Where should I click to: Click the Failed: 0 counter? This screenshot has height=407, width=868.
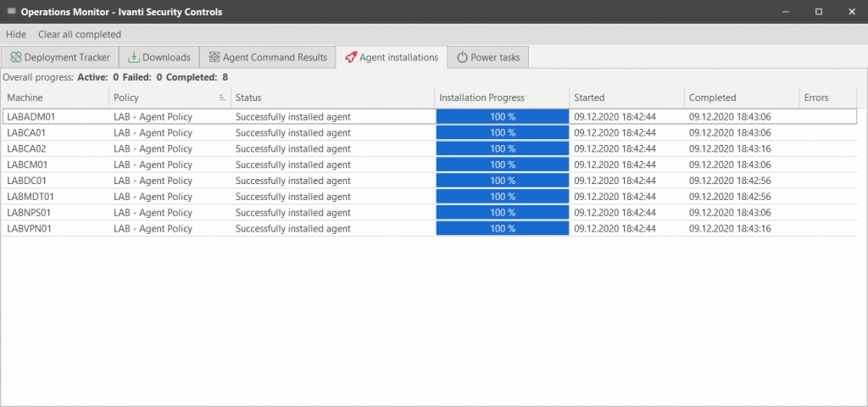click(142, 77)
